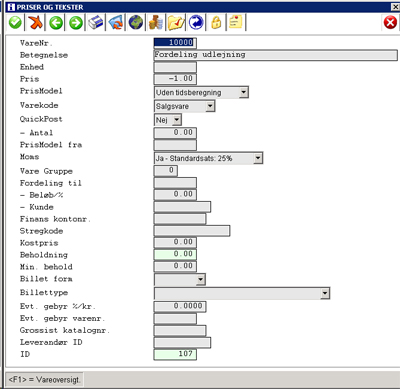Click the yellow sticky note icon
The height and width of the screenshot is (389, 400).
(236, 22)
